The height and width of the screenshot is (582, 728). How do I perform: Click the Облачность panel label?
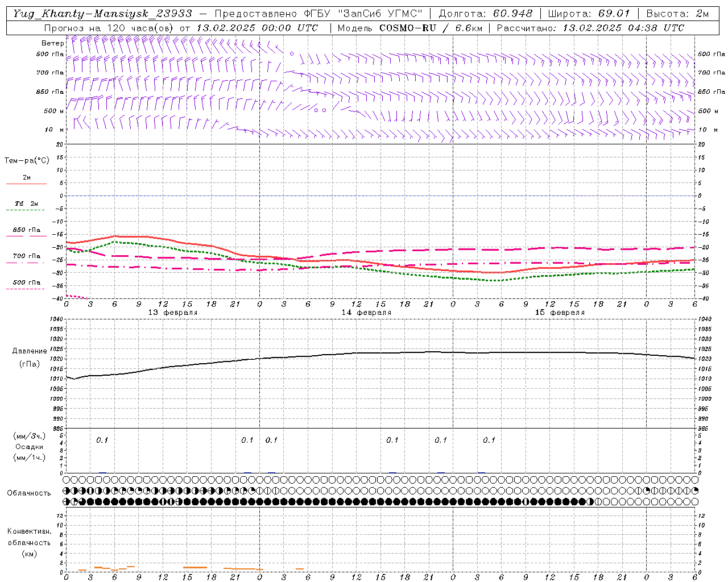[29, 493]
